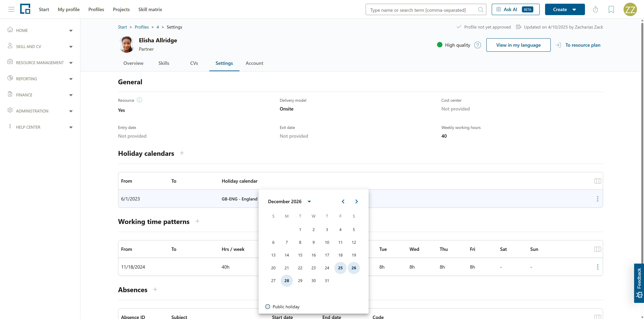Open row actions for GB-ENG England calendar
Image resolution: width=644 pixels, height=319 pixels.
click(598, 199)
